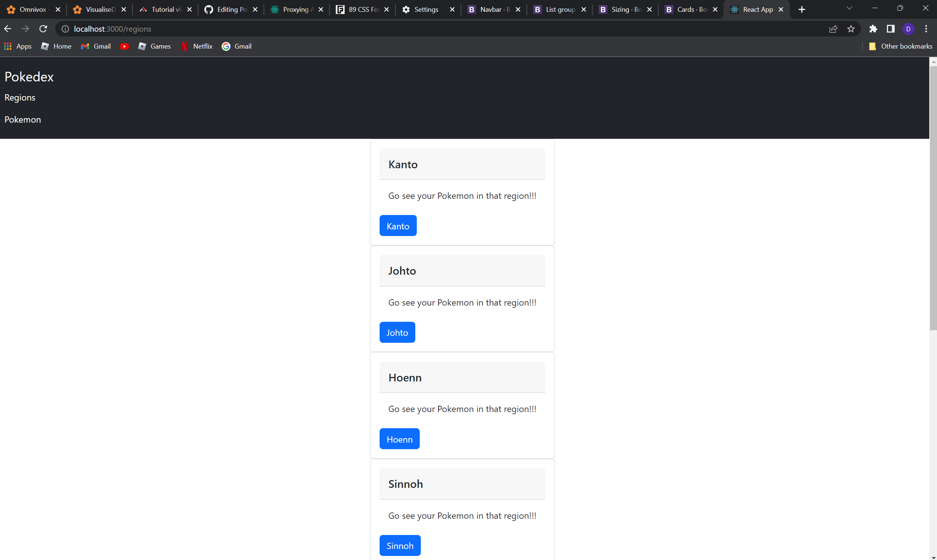Viewport: 937px width, 560px height.
Task: Click the share icon in address bar
Action: point(833,29)
